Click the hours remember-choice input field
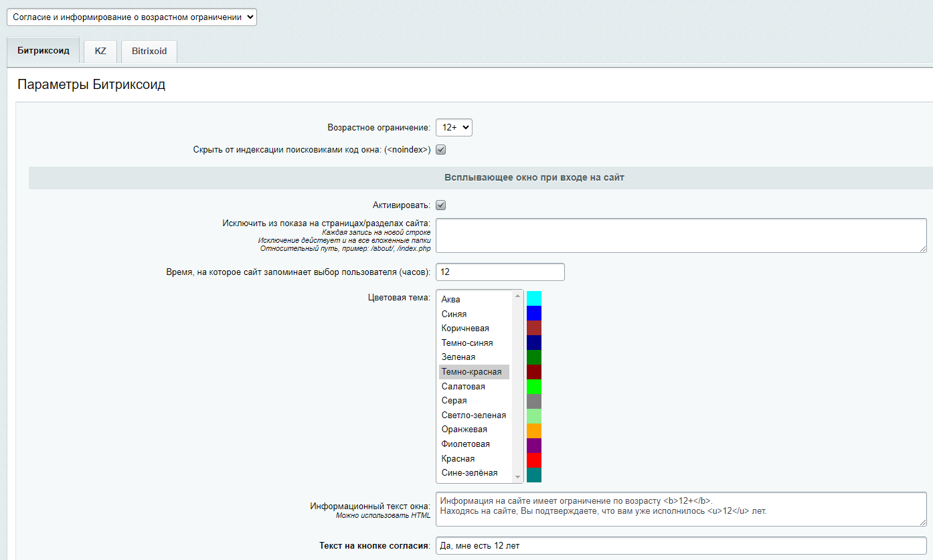The width and height of the screenshot is (933, 560). click(x=500, y=272)
